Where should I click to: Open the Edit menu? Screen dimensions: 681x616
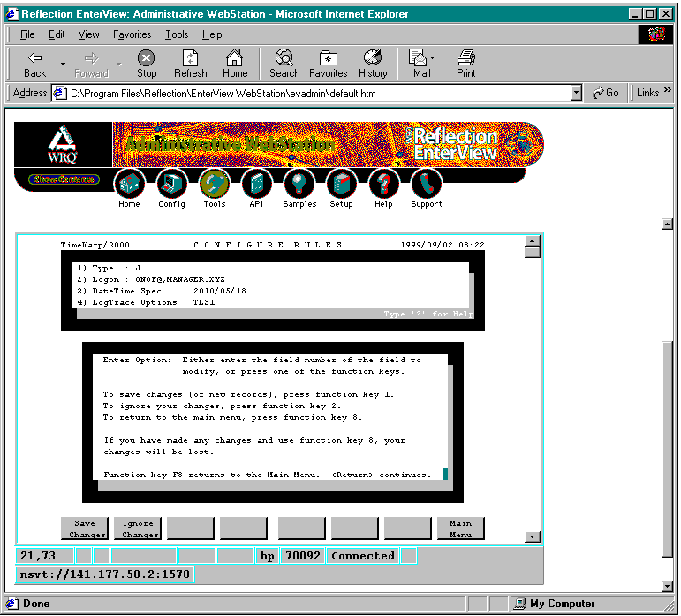(57, 34)
